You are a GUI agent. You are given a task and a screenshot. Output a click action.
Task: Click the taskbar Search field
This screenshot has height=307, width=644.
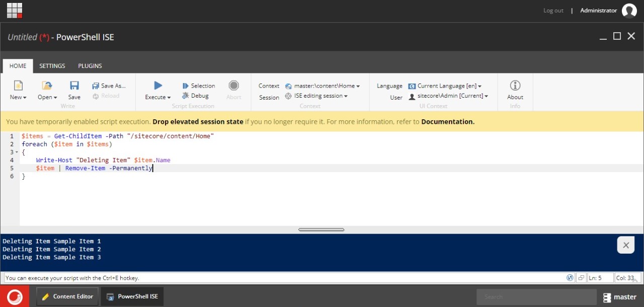point(536,297)
